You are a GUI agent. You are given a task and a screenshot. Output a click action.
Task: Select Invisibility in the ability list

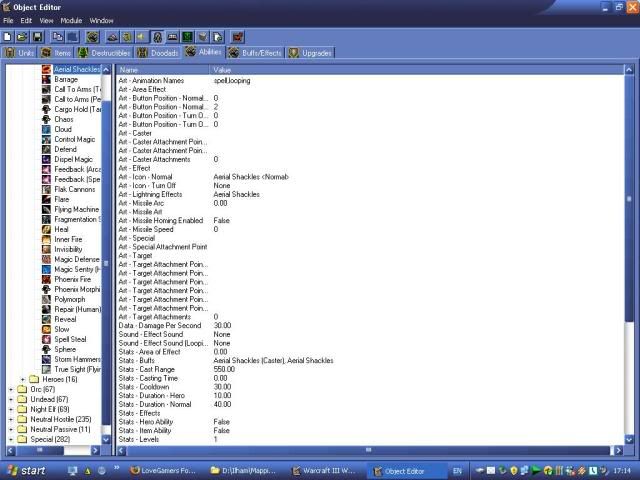pyautogui.click(x=68, y=249)
